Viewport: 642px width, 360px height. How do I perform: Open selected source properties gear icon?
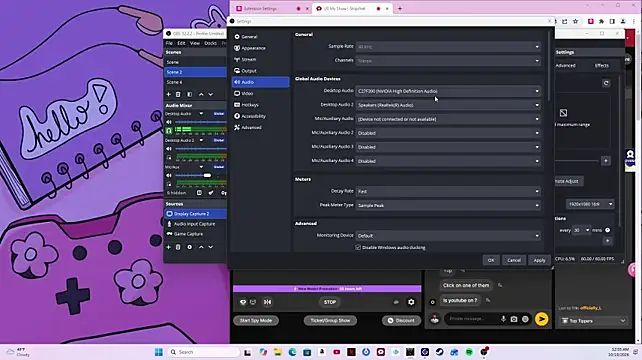coord(190,247)
